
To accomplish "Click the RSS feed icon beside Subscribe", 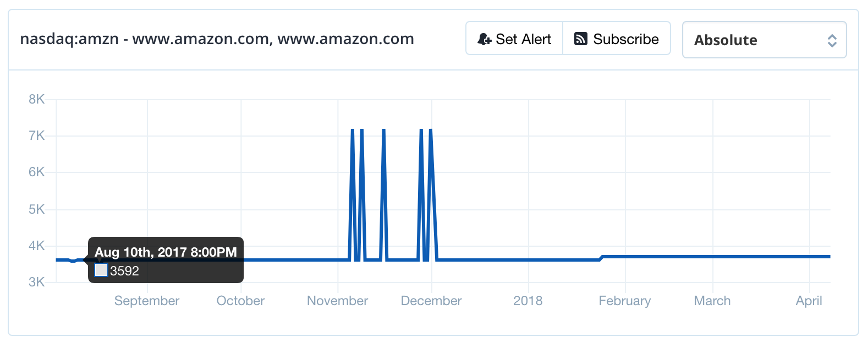I will click(x=581, y=39).
